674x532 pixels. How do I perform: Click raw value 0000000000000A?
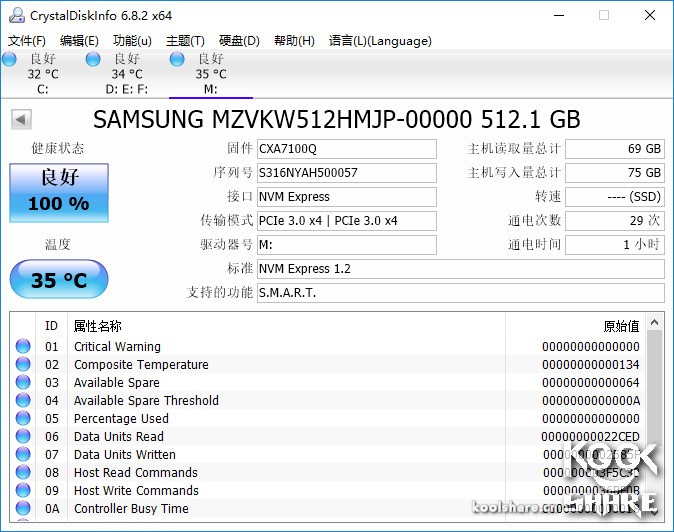pos(591,401)
